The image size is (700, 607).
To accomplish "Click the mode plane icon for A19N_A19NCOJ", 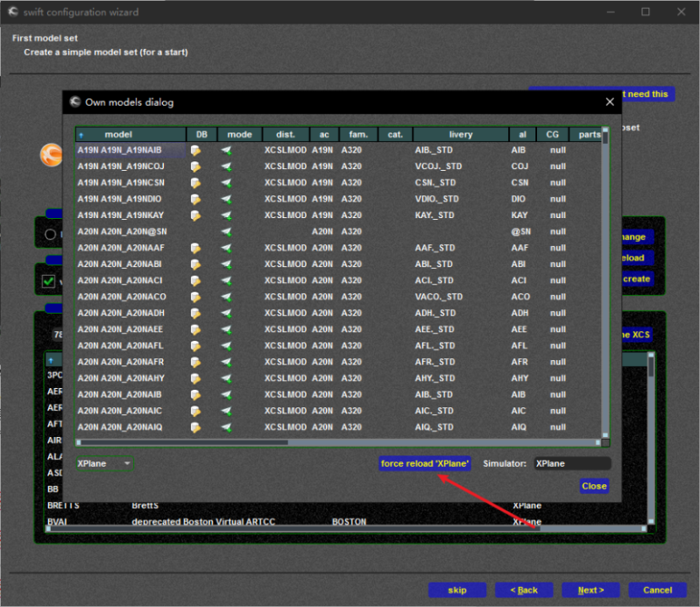I will (227, 166).
